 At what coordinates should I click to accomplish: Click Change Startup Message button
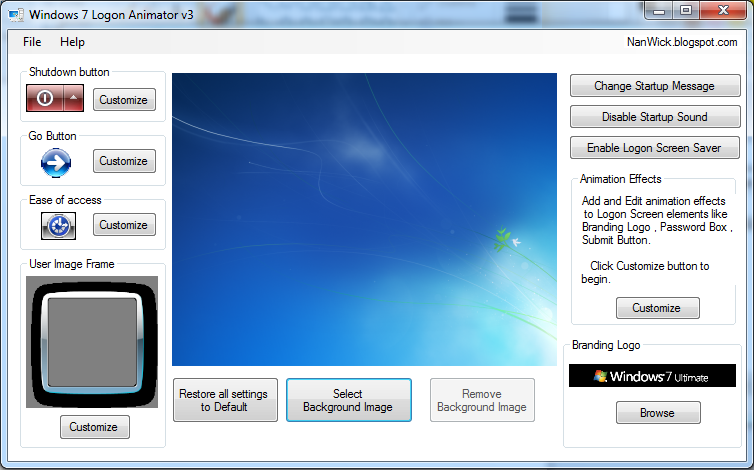point(655,86)
